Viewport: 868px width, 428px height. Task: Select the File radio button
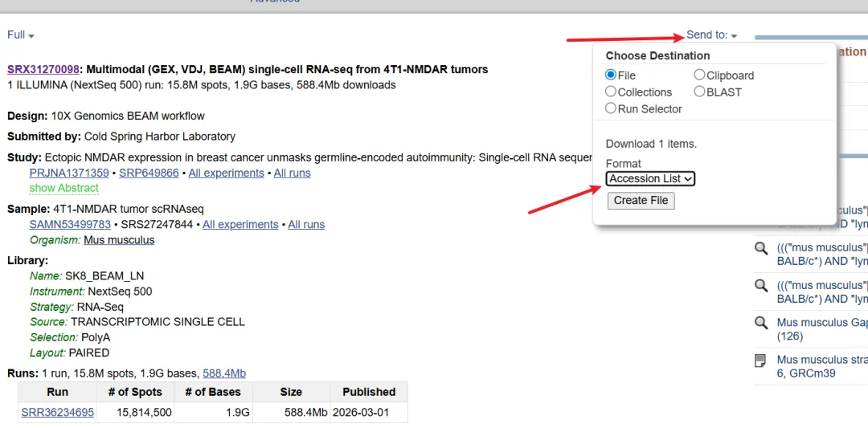pyautogui.click(x=611, y=75)
